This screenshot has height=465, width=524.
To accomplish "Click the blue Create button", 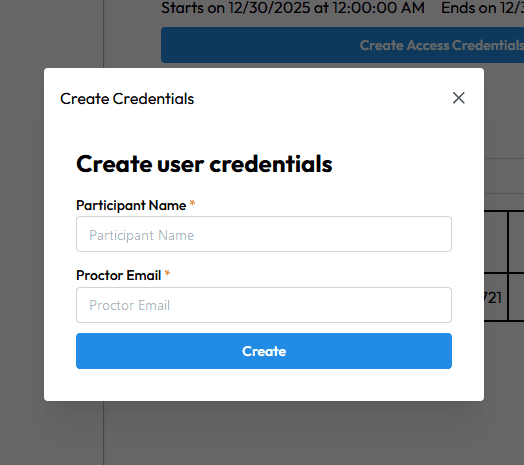I will tap(264, 351).
